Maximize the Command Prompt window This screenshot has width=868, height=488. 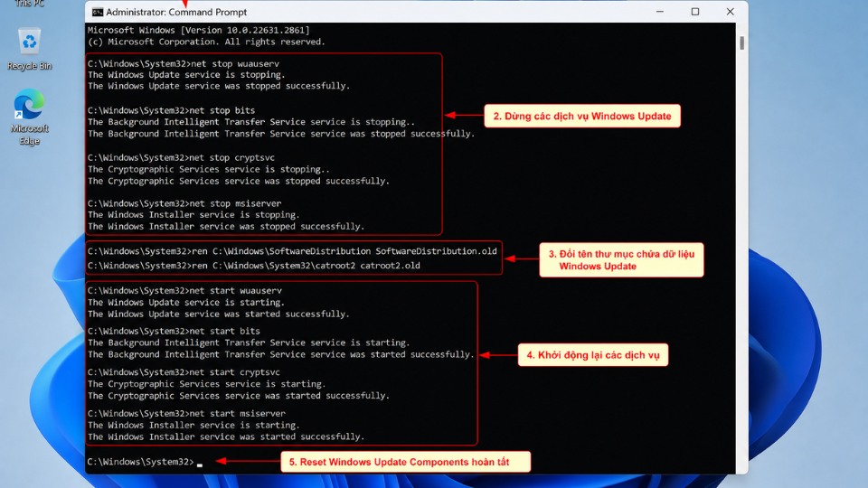[694, 12]
